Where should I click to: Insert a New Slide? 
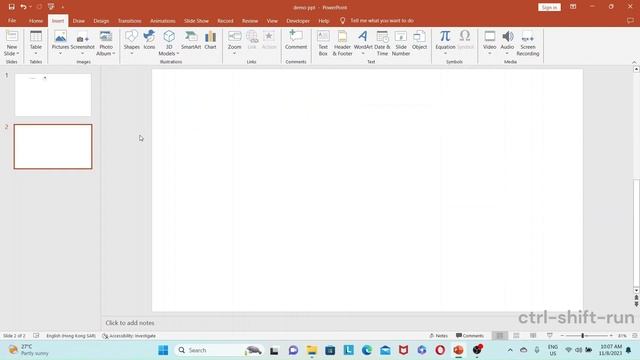(x=12, y=43)
